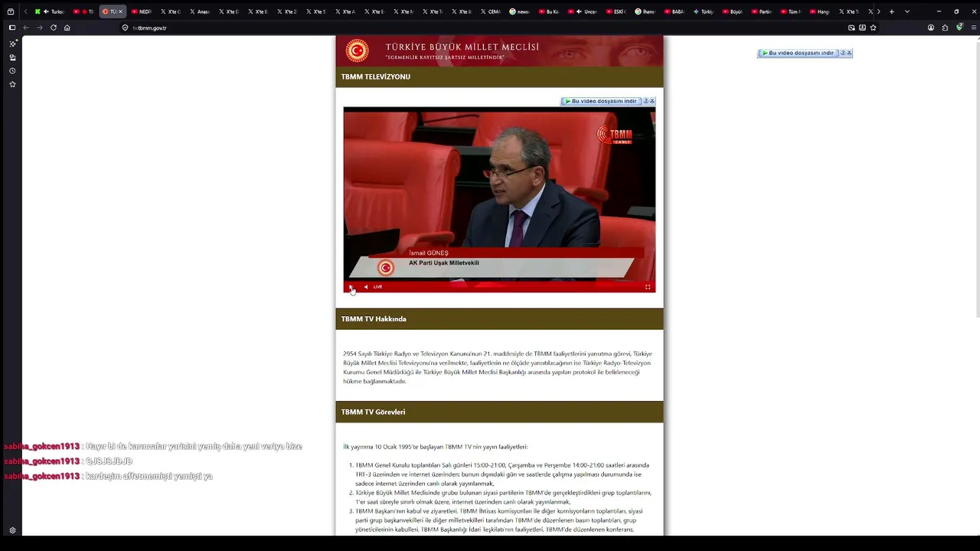Image resolution: width=980 pixels, height=551 pixels.
Task: Close the floating download bar at page right
Action: (849, 53)
